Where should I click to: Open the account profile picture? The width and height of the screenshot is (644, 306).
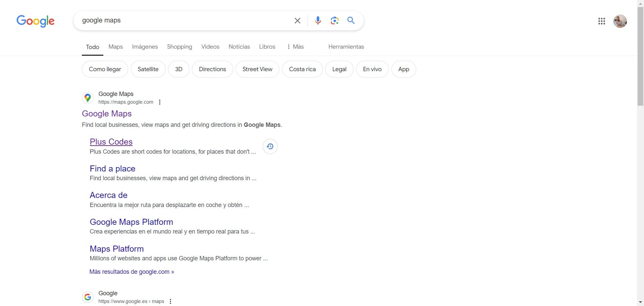pyautogui.click(x=620, y=21)
